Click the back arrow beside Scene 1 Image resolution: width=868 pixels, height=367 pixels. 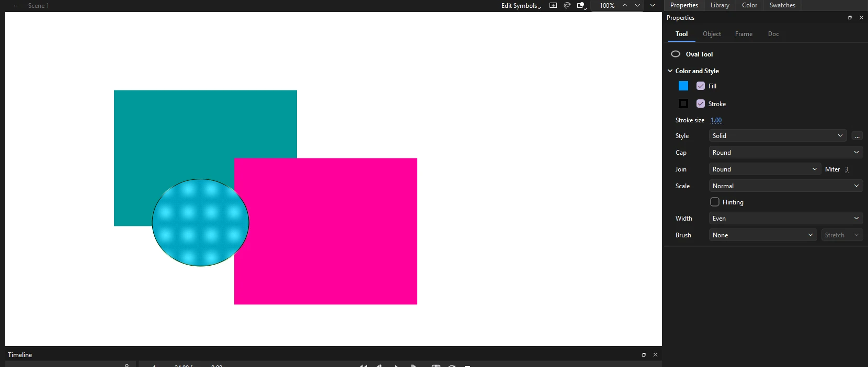pos(16,6)
